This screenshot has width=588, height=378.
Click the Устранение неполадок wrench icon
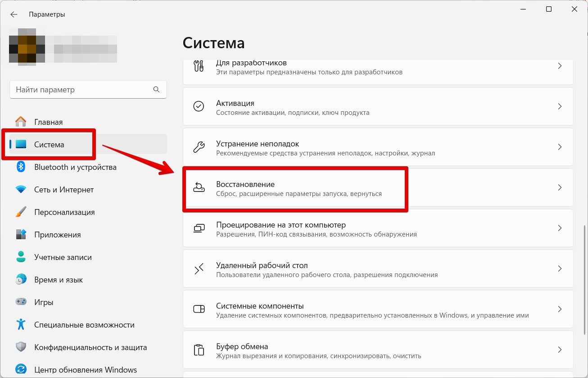[199, 147]
